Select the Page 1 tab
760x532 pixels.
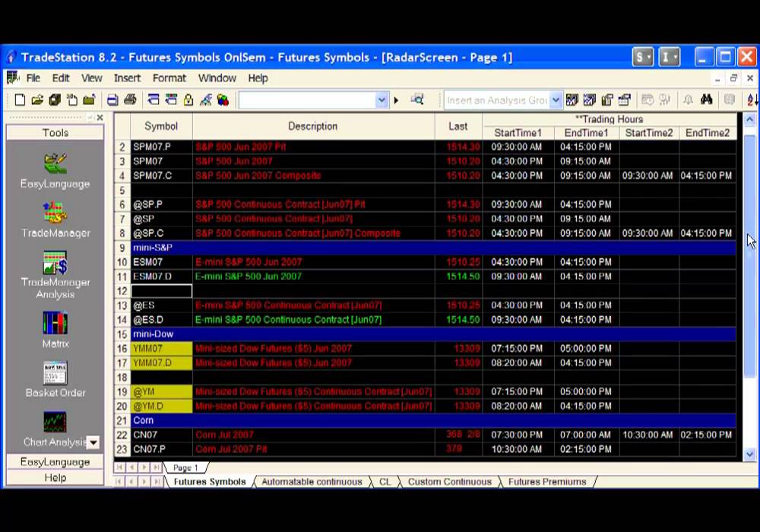coord(185,467)
